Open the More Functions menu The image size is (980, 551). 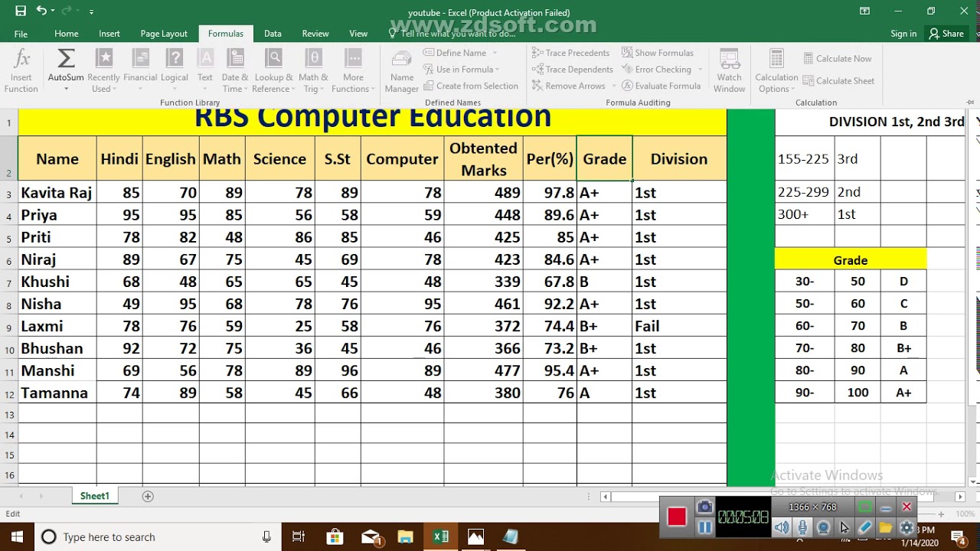pyautogui.click(x=353, y=71)
